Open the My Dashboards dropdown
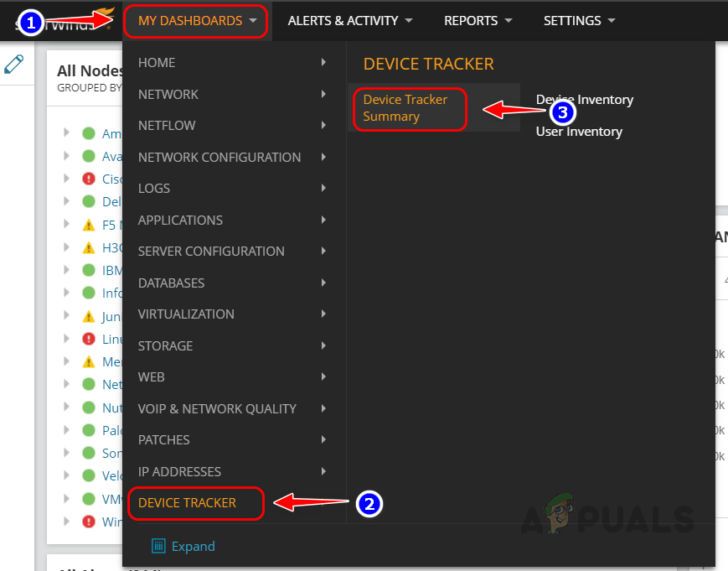Viewport: 728px width, 571px height. (196, 21)
